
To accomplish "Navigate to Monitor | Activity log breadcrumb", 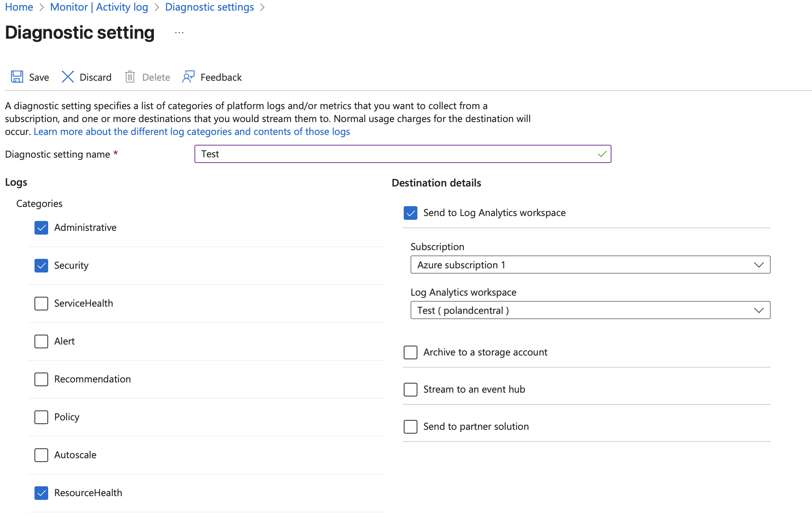I will coord(99,7).
